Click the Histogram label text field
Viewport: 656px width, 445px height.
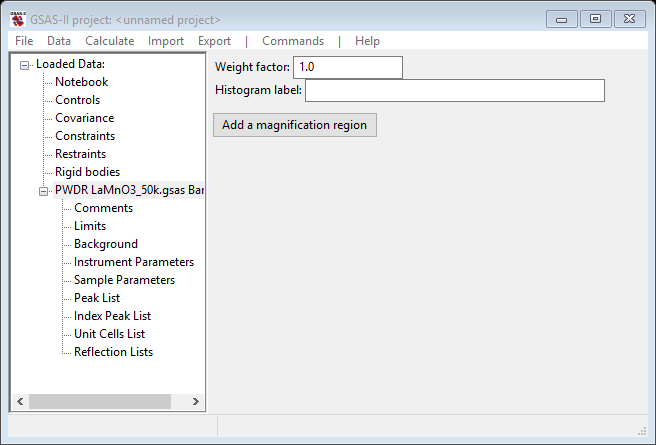point(455,90)
